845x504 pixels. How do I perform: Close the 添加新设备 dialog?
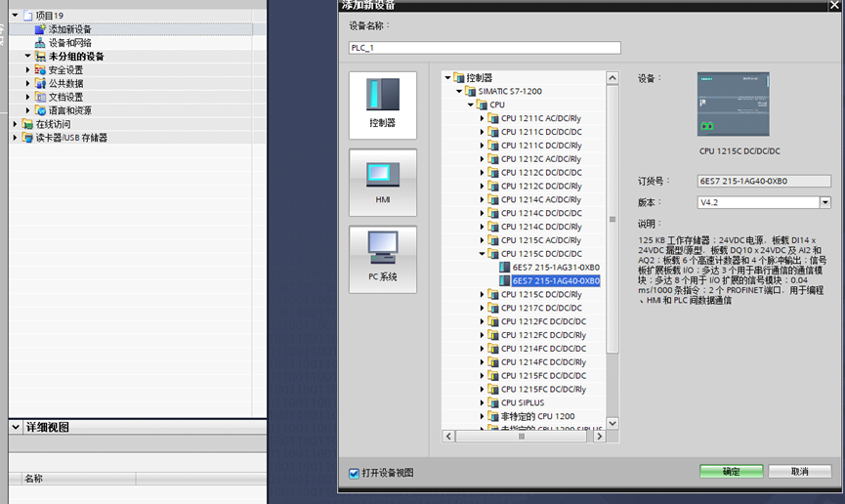pos(835,5)
